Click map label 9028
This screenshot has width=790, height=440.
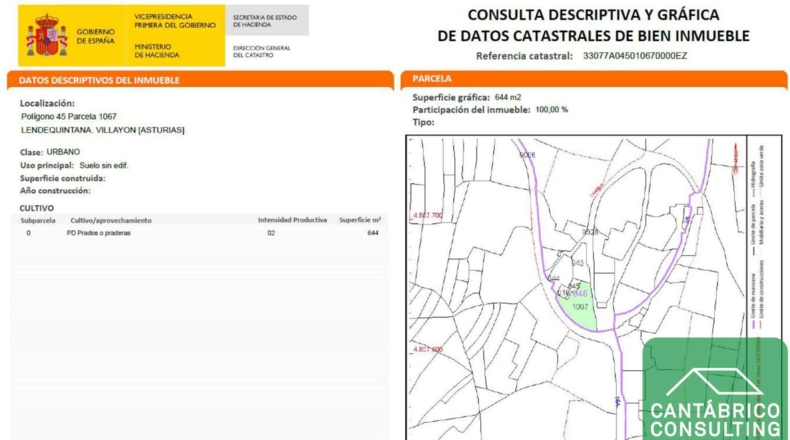click(590, 232)
